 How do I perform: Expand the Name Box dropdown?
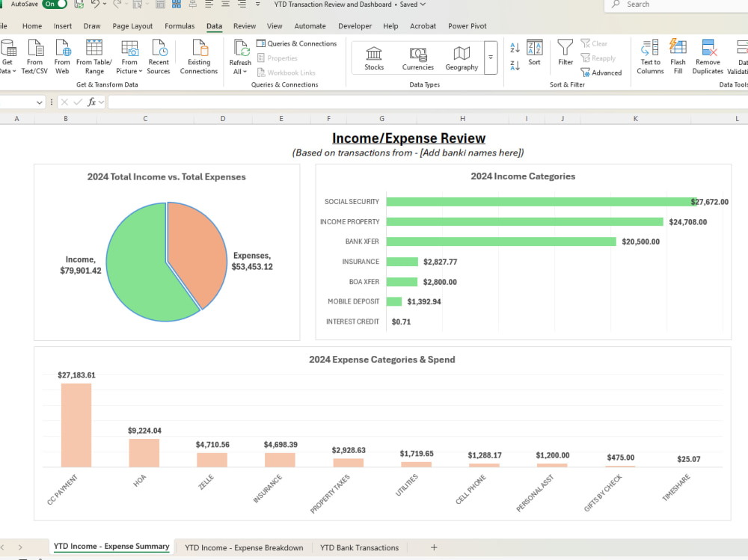click(39, 102)
